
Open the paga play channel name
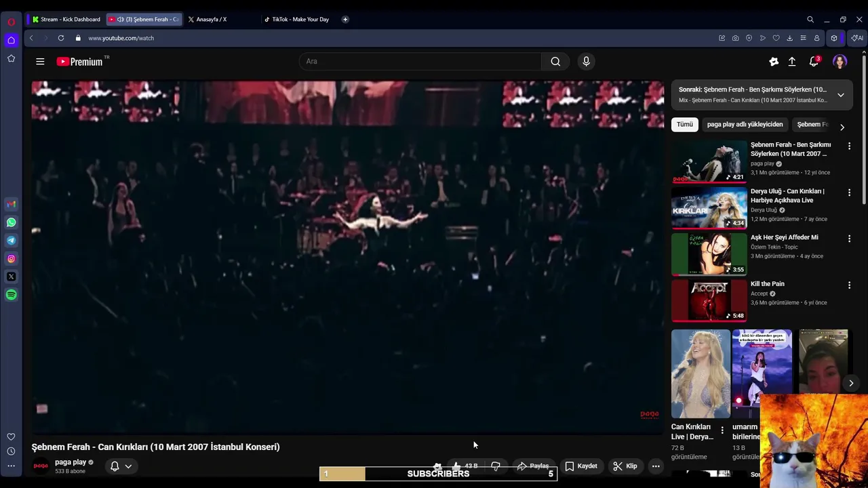[x=71, y=462]
